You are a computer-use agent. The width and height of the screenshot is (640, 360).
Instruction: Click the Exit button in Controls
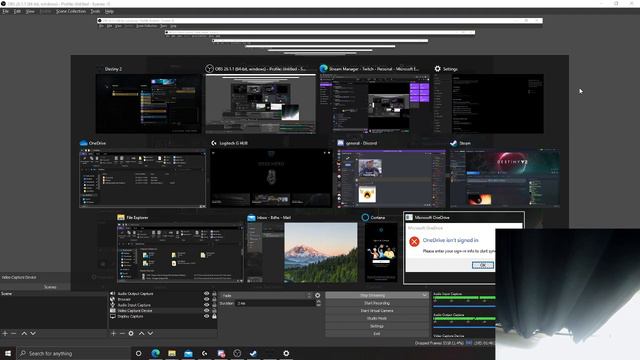[x=377, y=333]
